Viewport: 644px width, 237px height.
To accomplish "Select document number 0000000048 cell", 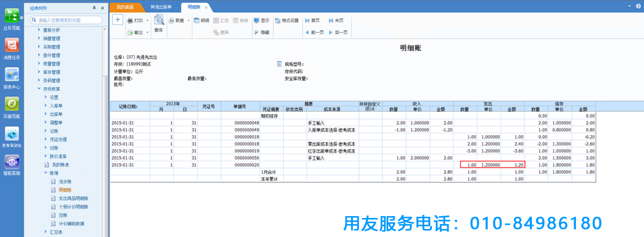I will coord(240,123).
